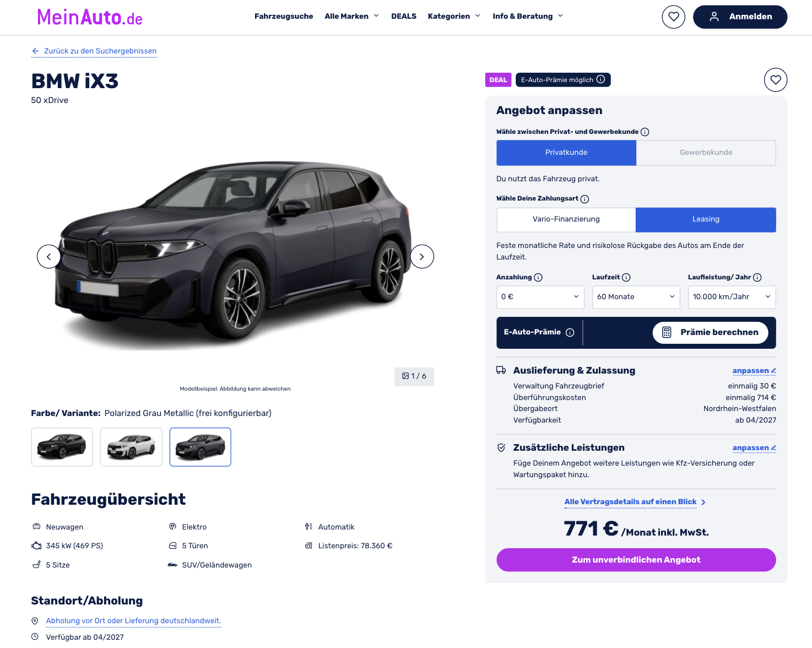
Task: Open the DEALS navigation item
Action: (404, 17)
